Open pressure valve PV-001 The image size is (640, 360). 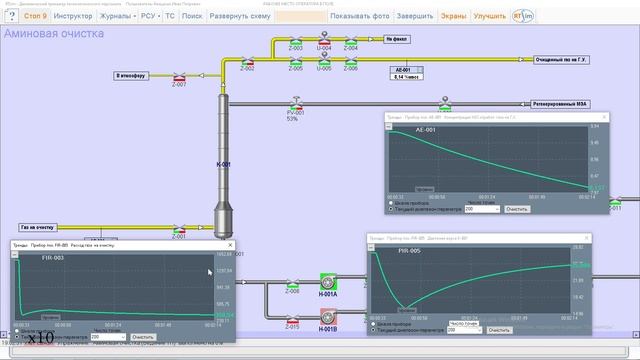coord(296,104)
